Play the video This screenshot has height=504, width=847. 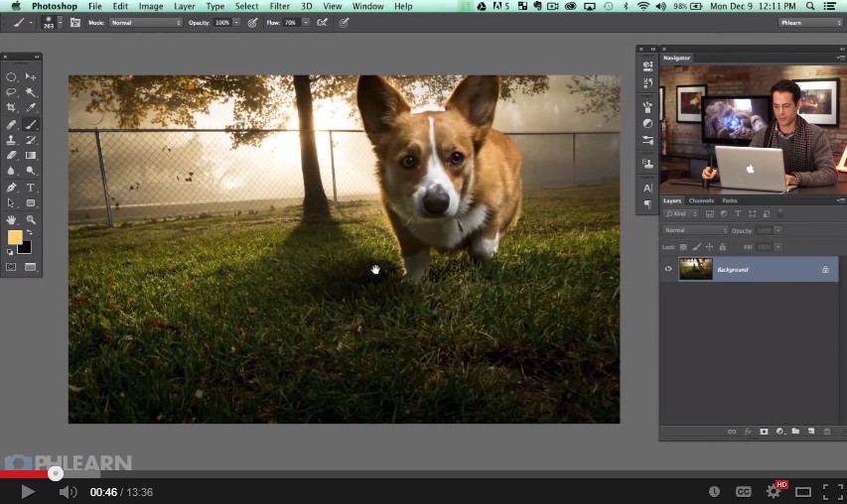coord(27,491)
